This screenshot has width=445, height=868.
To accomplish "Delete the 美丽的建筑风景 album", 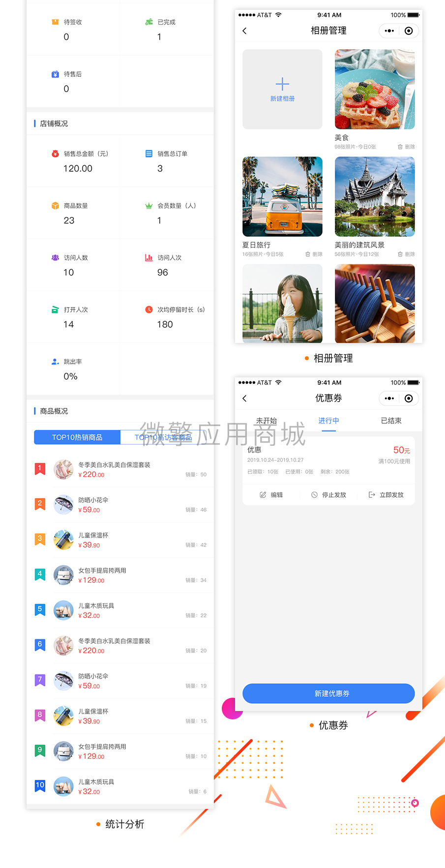I will pos(406,254).
